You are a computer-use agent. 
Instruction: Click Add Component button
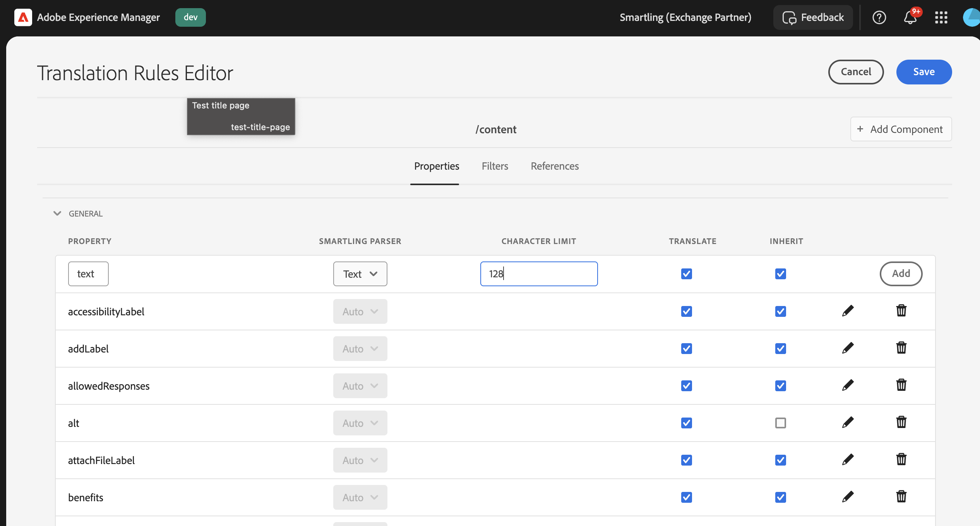tap(901, 129)
